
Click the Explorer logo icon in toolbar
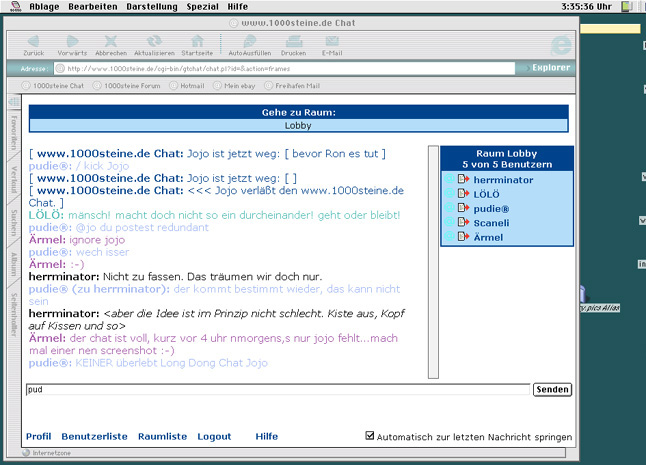pyautogui.click(x=561, y=45)
